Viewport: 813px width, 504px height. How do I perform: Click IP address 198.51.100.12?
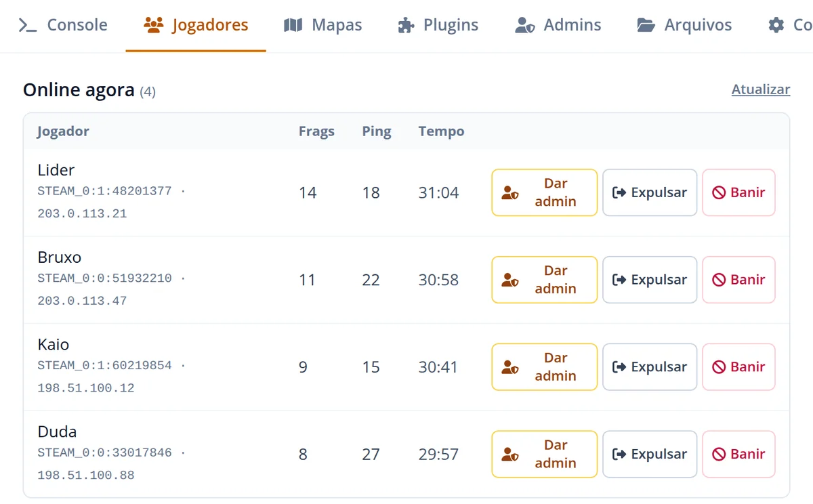(86, 389)
